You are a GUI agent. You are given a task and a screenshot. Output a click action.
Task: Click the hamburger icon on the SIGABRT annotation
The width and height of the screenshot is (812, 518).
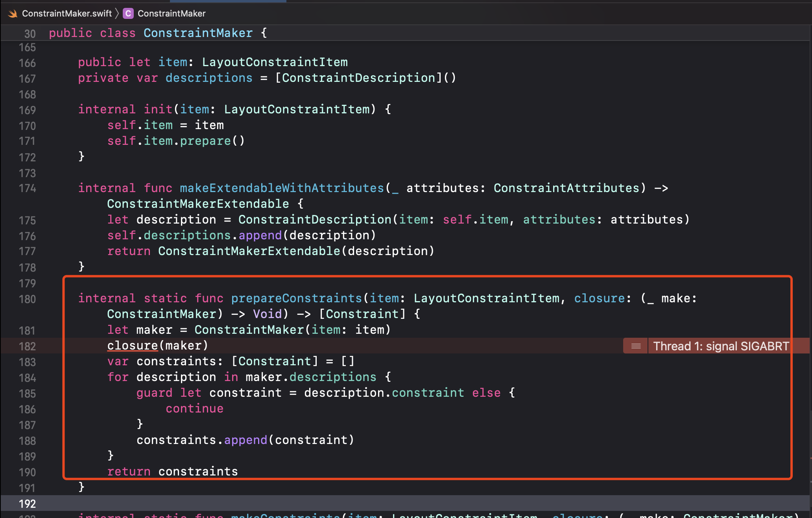coord(635,346)
